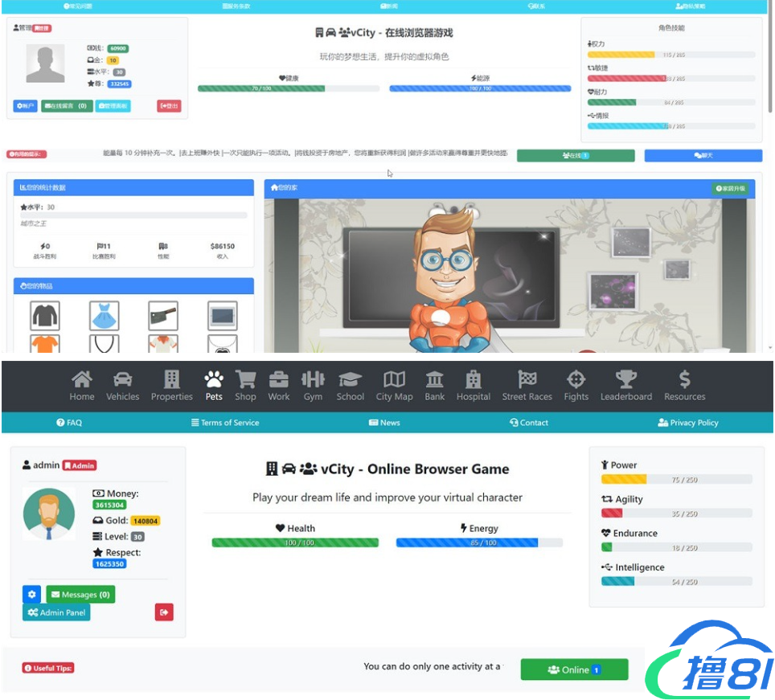Screen dimensions: 775x700
Task: Click the Power bar showing 75 / 250
Action: coord(677,479)
